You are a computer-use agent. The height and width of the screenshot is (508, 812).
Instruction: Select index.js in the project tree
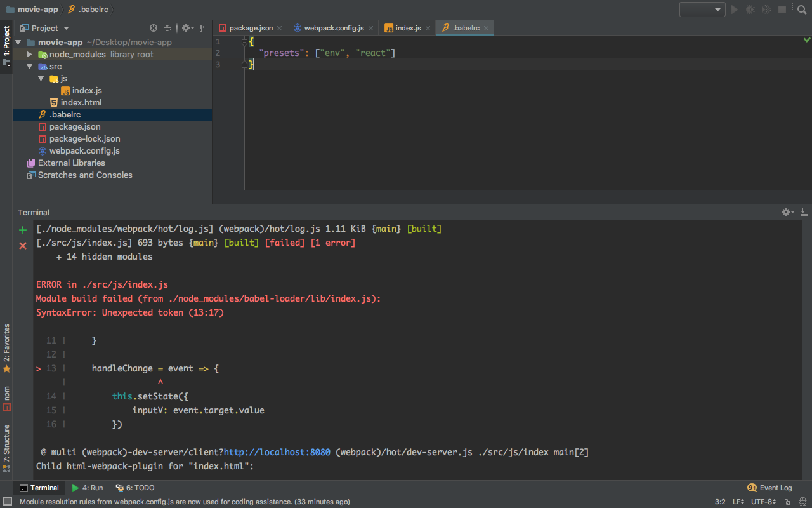tap(87, 91)
